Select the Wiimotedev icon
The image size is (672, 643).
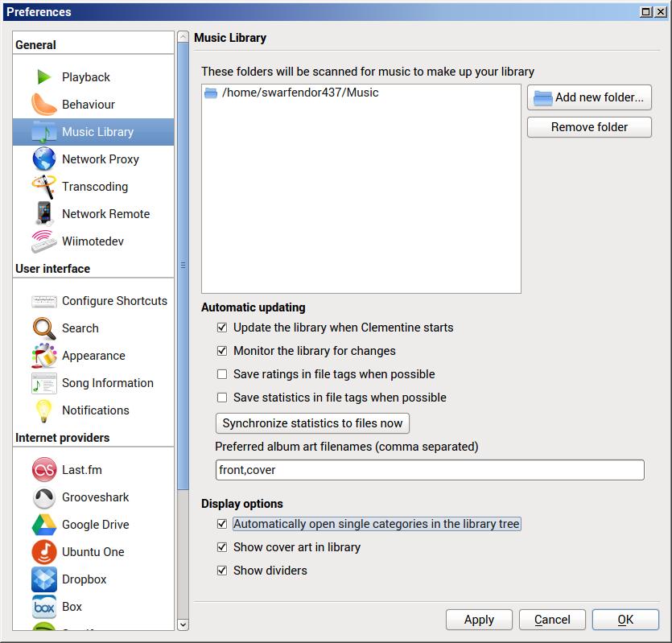click(x=43, y=241)
